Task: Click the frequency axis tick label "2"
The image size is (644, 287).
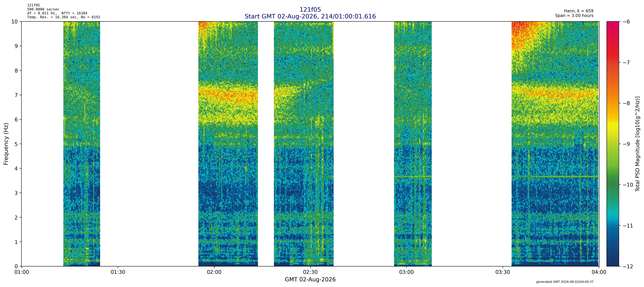Action: tap(16, 218)
